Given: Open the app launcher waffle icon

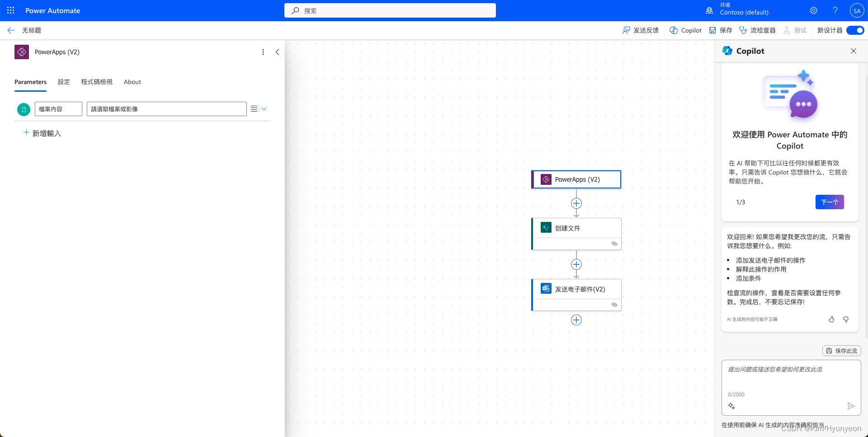Looking at the screenshot, I should point(11,10).
